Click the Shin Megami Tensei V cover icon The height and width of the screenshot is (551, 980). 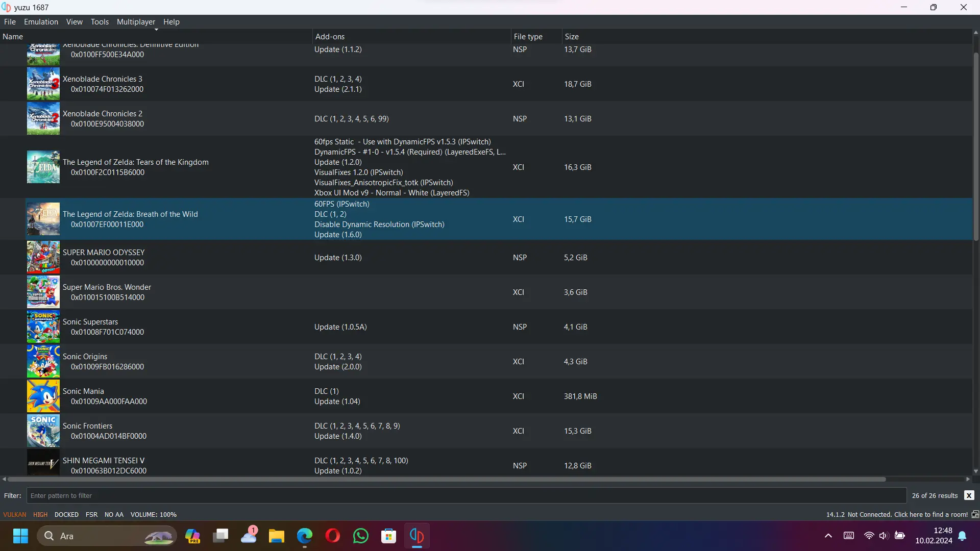pos(43,462)
